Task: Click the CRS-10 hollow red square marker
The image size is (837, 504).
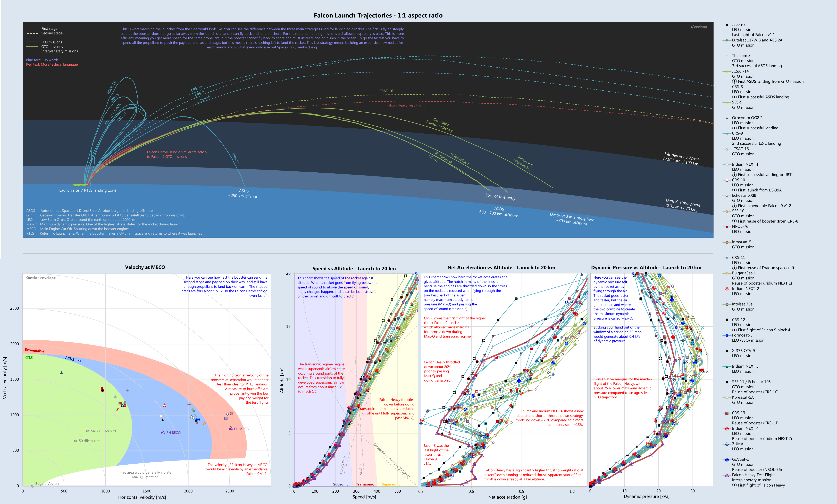Action: click(x=727, y=180)
